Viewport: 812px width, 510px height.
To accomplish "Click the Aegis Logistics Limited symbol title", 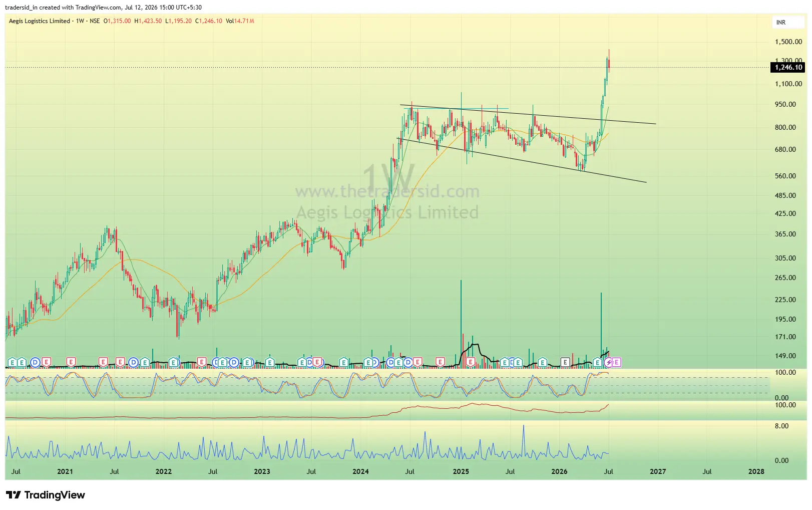I will (40, 21).
